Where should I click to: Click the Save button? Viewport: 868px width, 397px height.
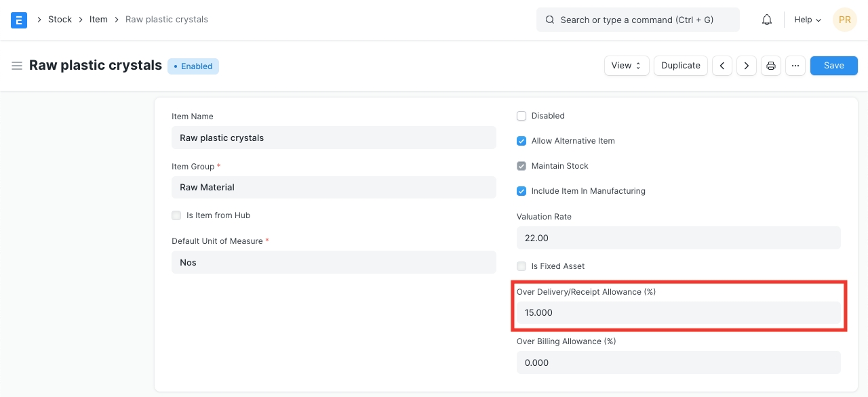click(833, 66)
